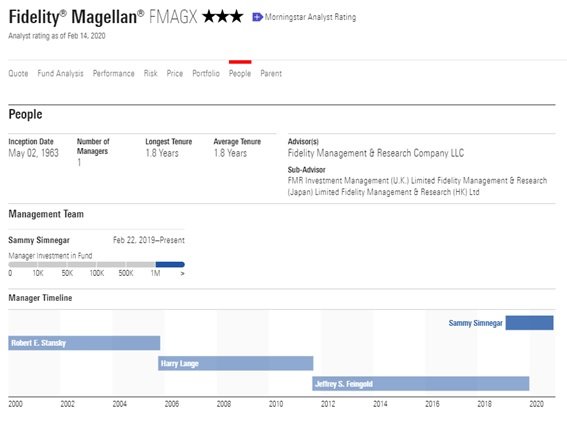The height and width of the screenshot is (422, 567).
Task: Click the 2010 year label on timeline axis
Action: click(276, 404)
